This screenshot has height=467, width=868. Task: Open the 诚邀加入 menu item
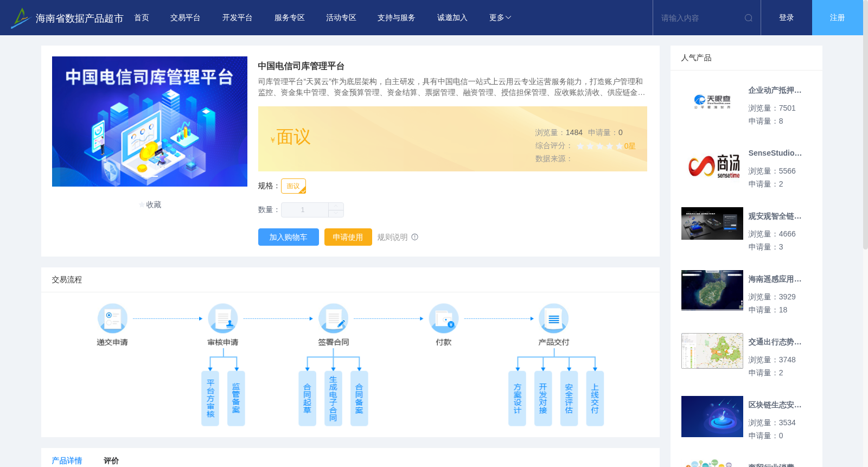[452, 18]
